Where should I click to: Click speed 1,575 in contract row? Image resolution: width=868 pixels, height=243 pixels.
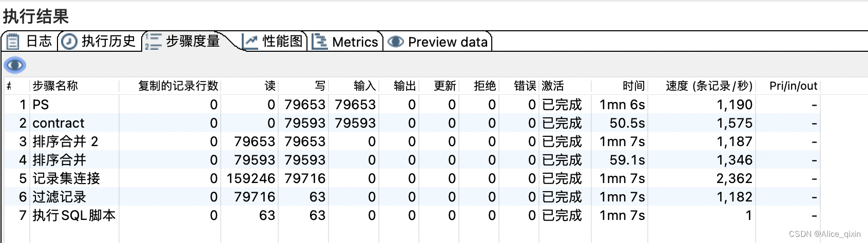(735, 123)
